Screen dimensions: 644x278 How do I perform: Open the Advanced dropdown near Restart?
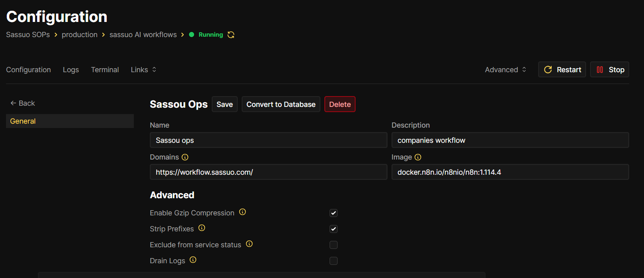505,70
